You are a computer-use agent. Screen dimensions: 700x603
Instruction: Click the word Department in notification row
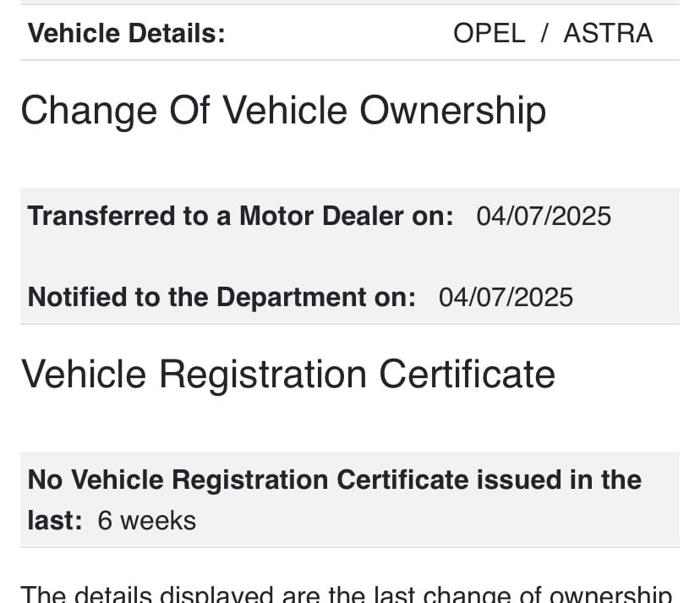(291, 297)
